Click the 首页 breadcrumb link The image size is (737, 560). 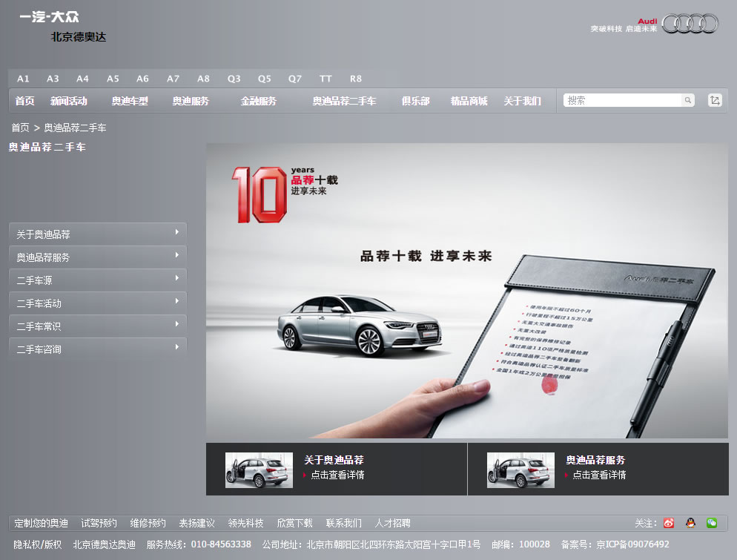pyautogui.click(x=20, y=128)
